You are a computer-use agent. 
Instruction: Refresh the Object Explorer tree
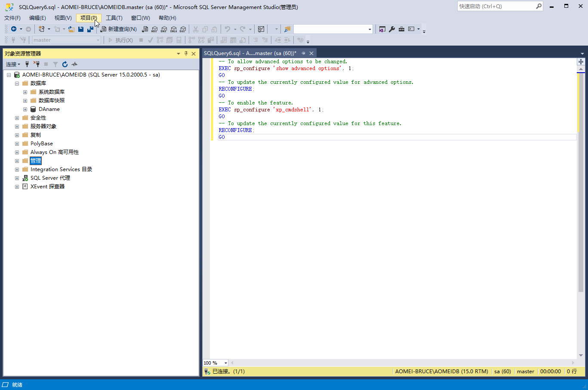point(65,64)
